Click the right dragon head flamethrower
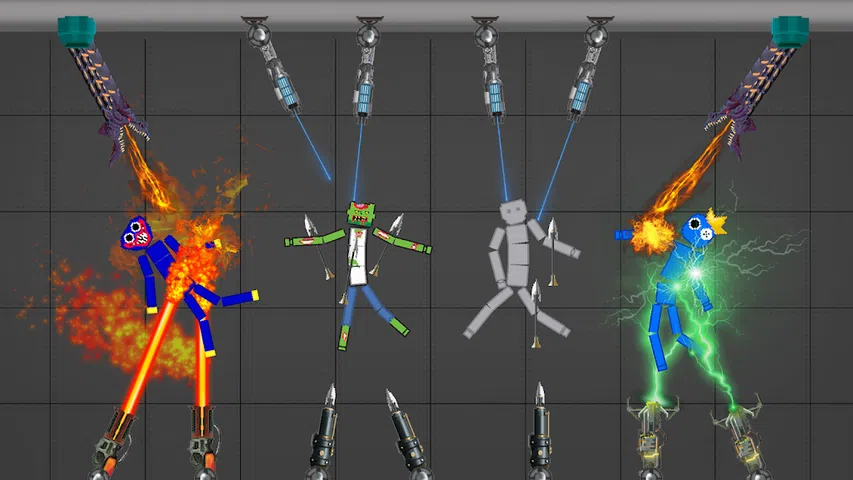The height and width of the screenshot is (480, 853). (x=725, y=125)
